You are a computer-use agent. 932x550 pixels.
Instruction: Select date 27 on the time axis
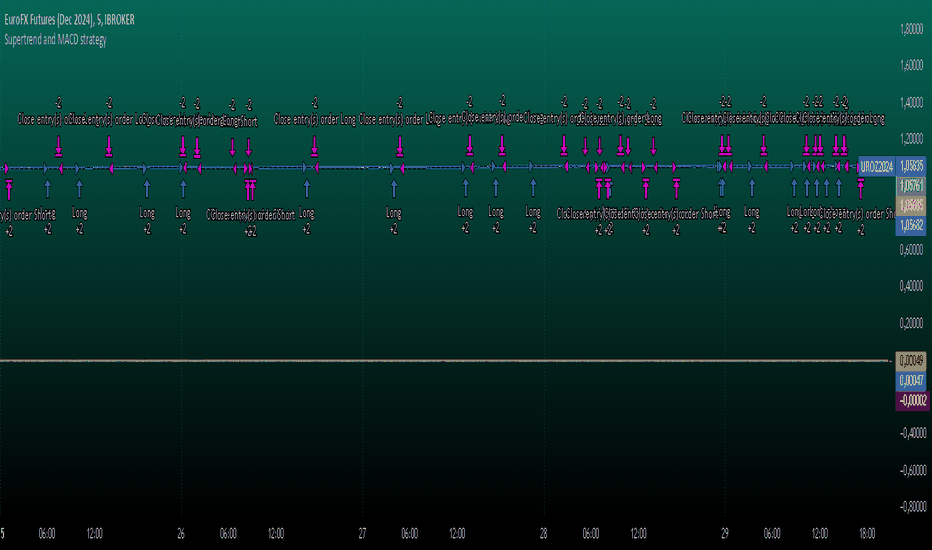pyautogui.click(x=362, y=533)
